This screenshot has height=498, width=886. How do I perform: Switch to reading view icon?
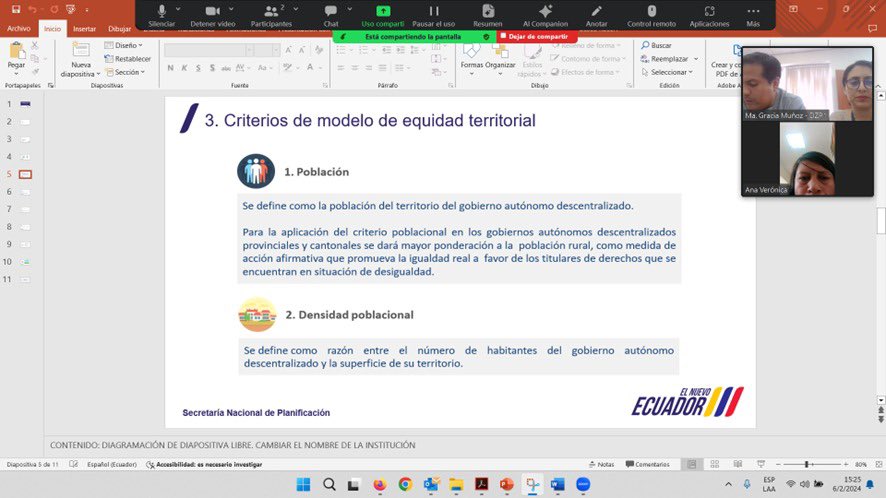coord(738,464)
